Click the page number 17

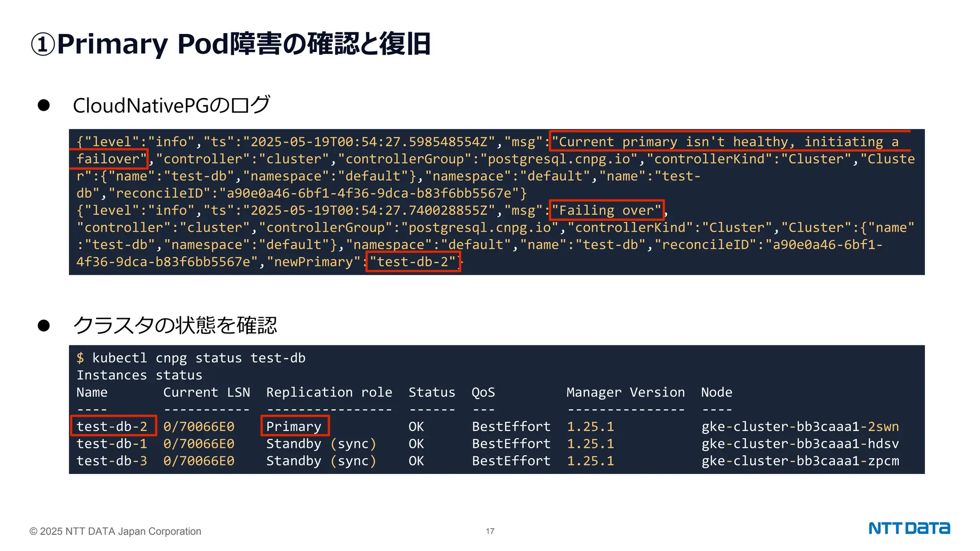(x=490, y=531)
